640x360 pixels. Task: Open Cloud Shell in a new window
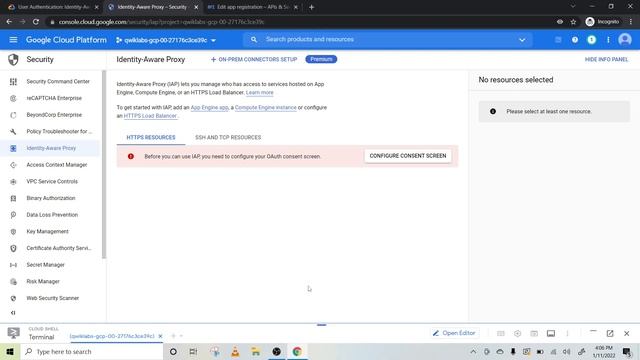tap(610, 333)
